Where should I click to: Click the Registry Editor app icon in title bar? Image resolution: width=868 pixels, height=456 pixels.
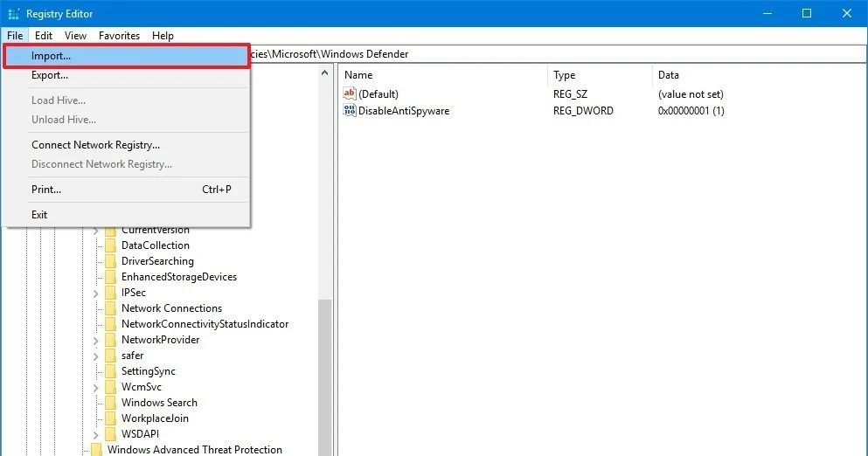13,13
